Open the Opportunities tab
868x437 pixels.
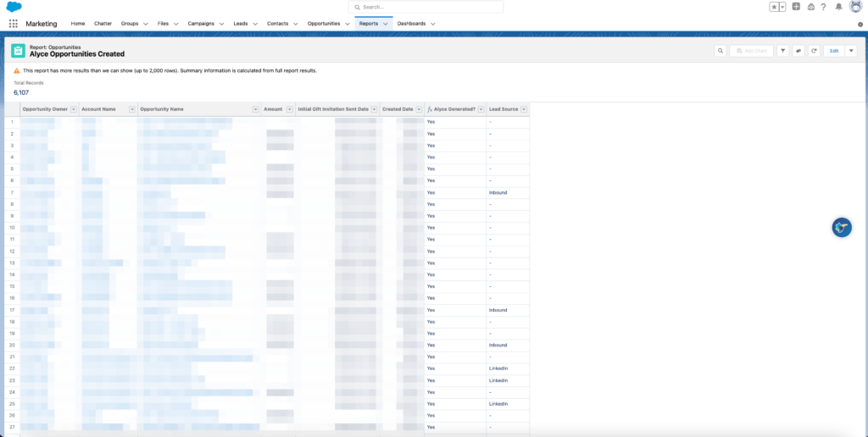pyautogui.click(x=324, y=24)
